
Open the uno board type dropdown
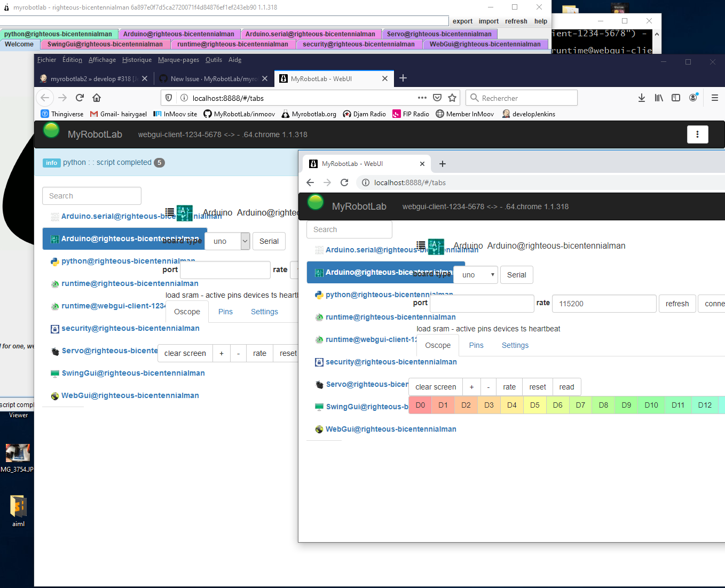coord(475,275)
